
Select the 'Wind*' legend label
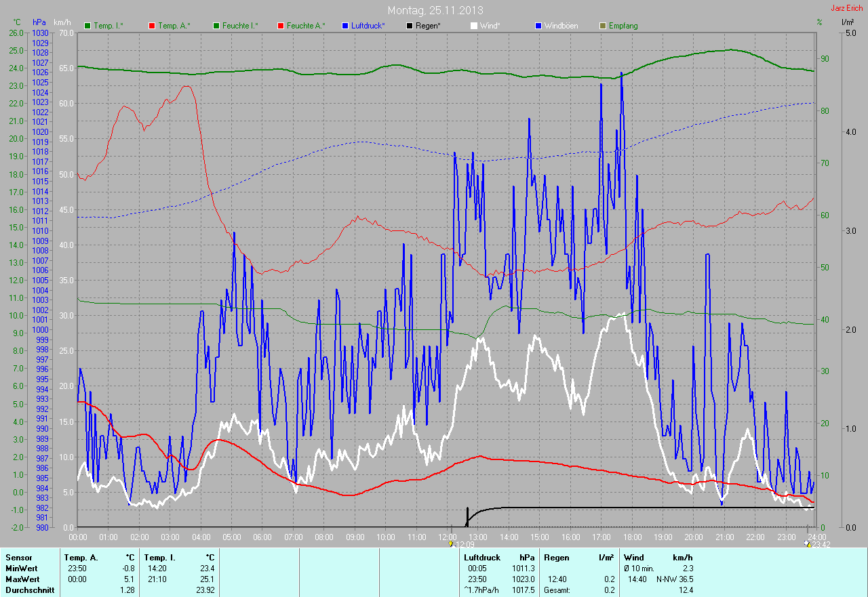click(x=490, y=26)
